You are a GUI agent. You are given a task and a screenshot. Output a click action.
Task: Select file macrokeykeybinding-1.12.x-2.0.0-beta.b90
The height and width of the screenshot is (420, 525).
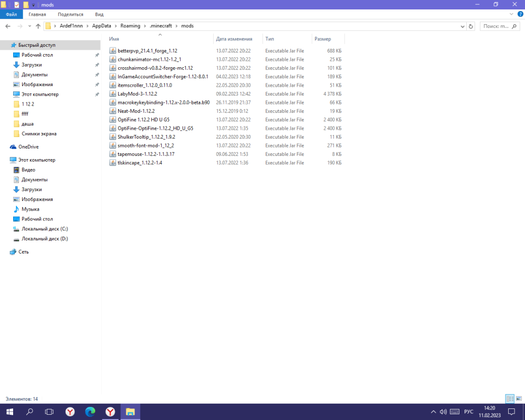(163, 102)
